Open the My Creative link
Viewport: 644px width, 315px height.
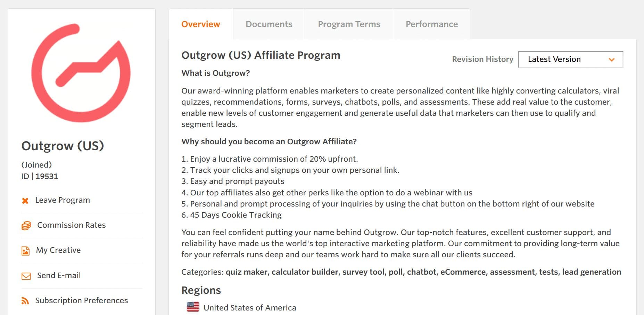point(58,250)
